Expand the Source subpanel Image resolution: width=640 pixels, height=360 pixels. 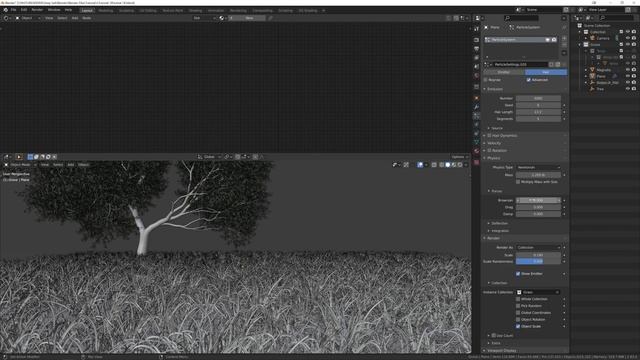pyautogui.click(x=497, y=128)
